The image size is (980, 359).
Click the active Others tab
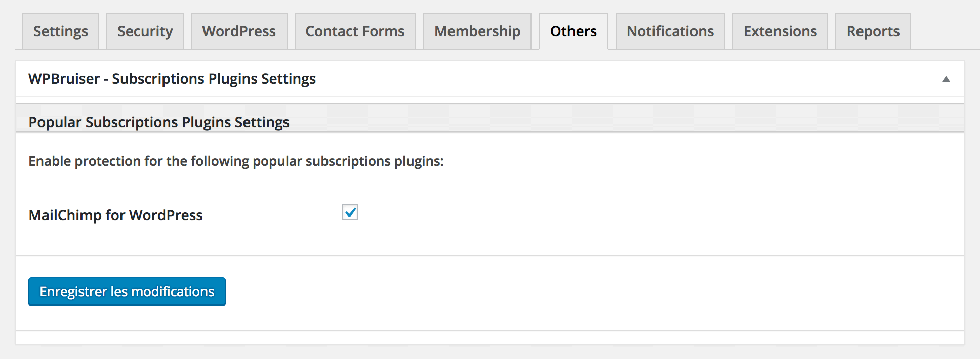tap(574, 31)
